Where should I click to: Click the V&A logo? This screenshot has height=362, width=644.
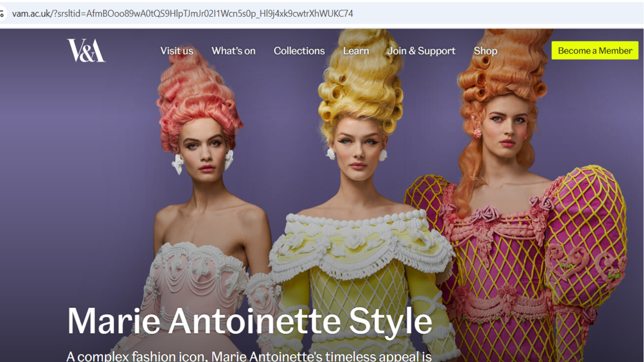click(x=86, y=51)
